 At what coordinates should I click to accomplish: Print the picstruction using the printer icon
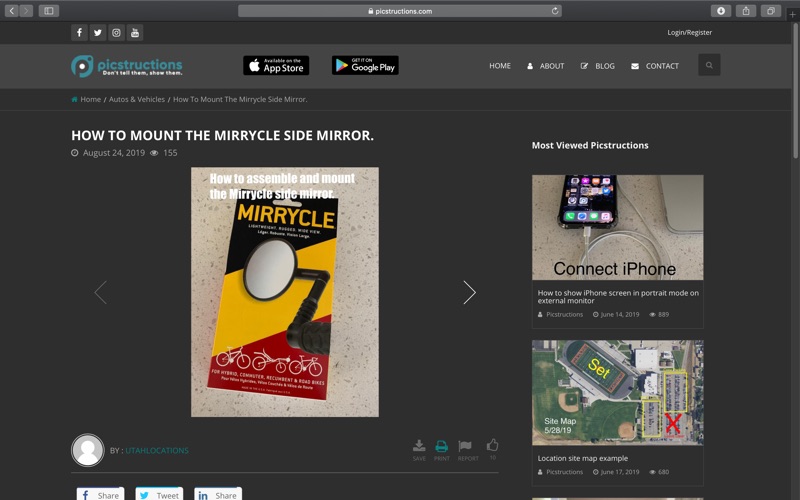tap(441, 450)
